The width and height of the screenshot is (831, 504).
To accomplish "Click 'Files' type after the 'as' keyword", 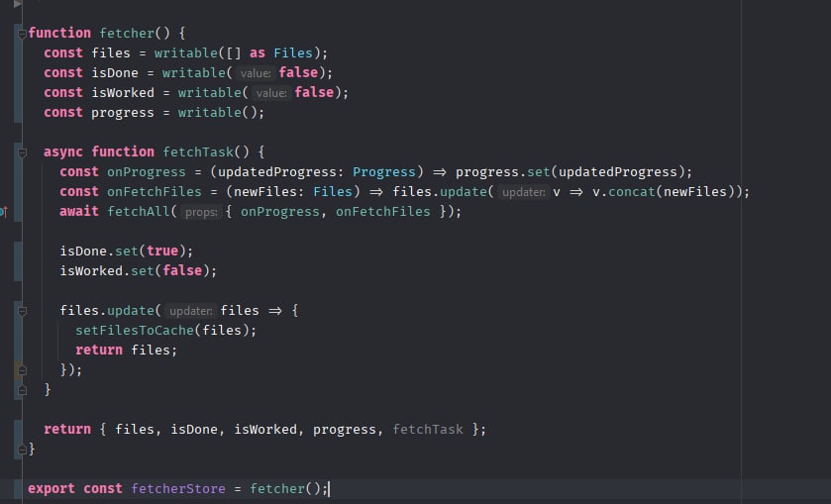I will click(x=293, y=53).
